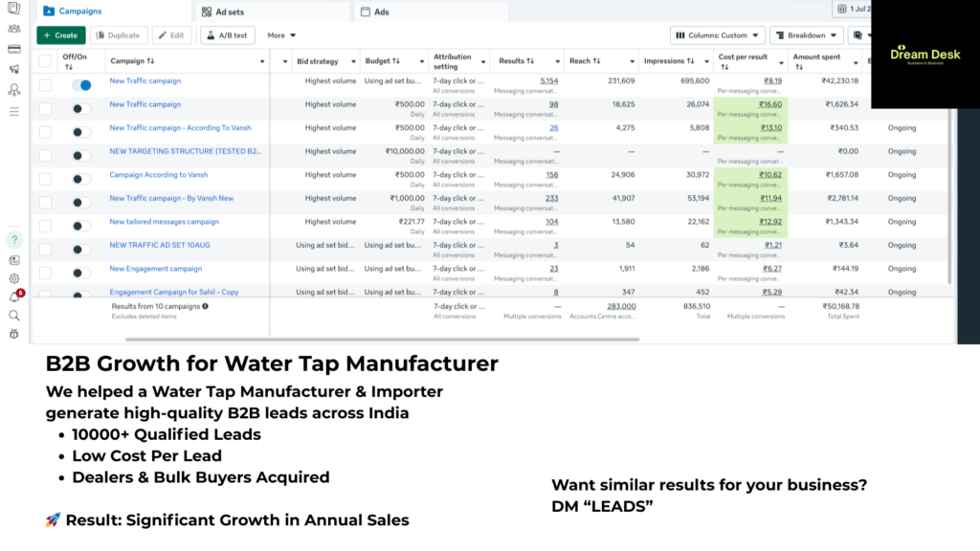
Task: Check the select-all campaigns header checkbox
Action: [x=45, y=61]
